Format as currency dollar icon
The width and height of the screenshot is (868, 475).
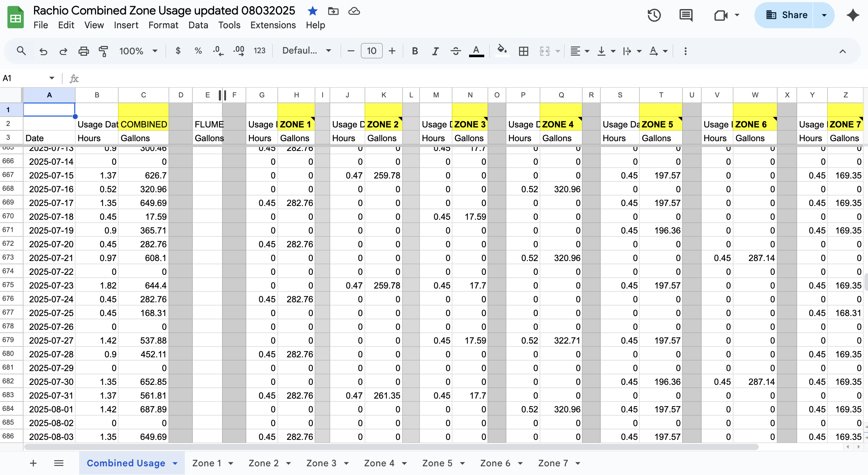178,51
